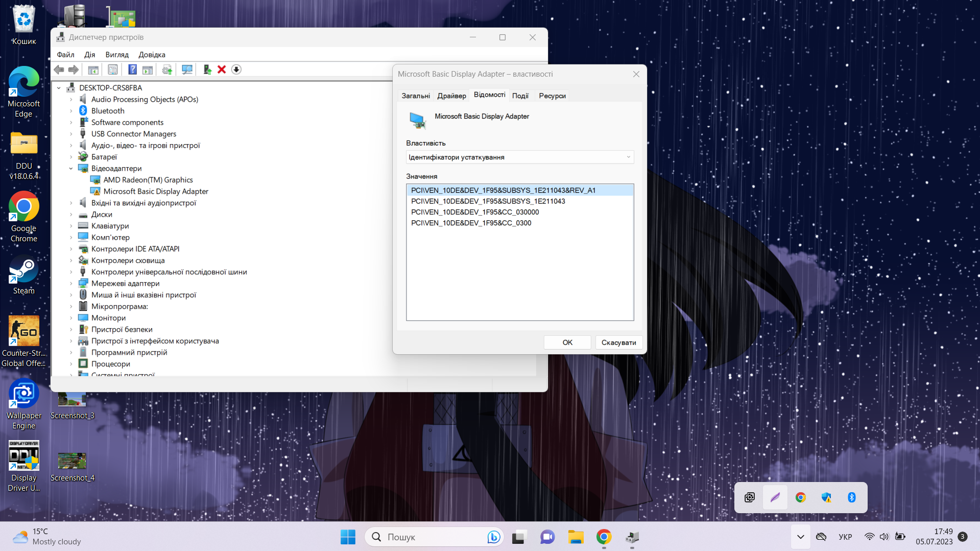Open the Properties toolbar icon

point(113,70)
